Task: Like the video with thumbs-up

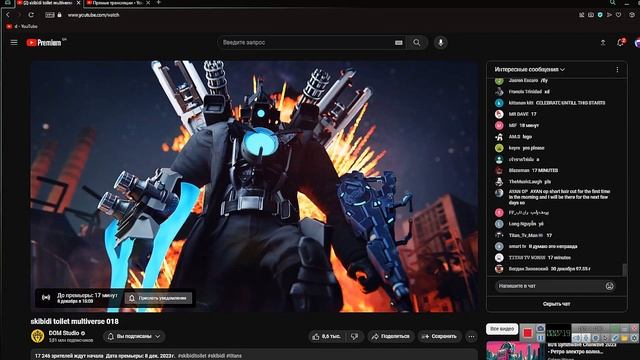Action: [x=326, y=336]
